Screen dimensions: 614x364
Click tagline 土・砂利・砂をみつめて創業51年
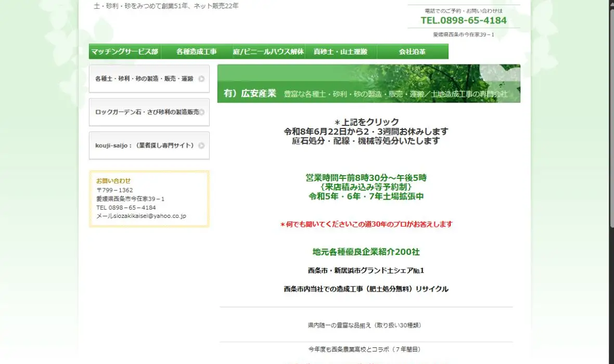[x=166, y=6]
